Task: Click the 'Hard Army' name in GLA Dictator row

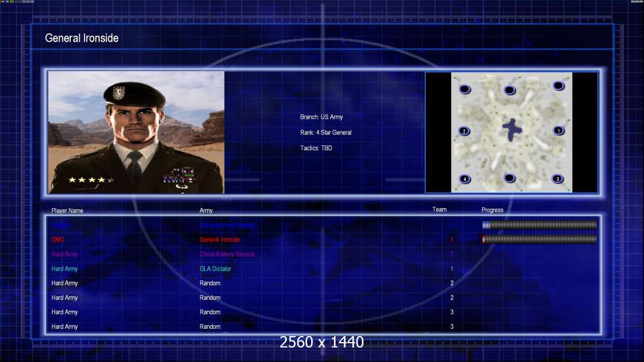Action: coord(65,268)
